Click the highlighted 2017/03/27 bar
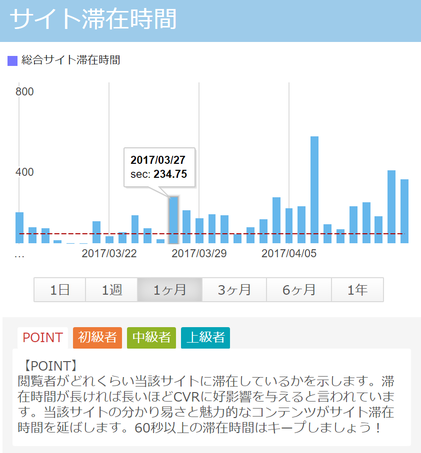 pos(174,220)
